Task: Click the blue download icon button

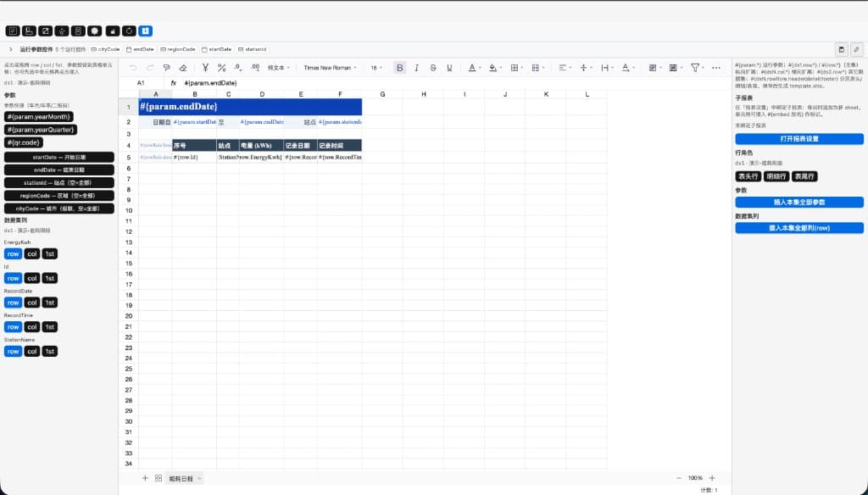Action: [x=145, y=31]
